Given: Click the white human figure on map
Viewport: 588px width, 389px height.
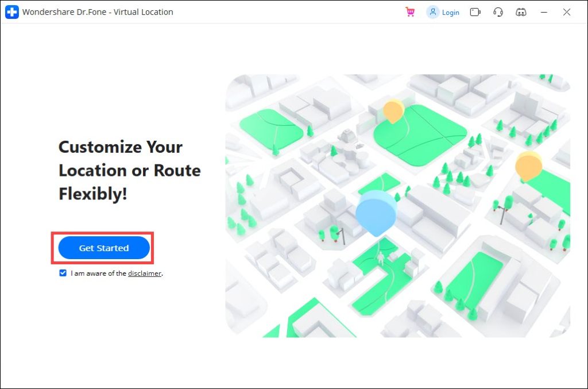Looking at the screenshot, I should pyautogui.click(x=379, y=256).
